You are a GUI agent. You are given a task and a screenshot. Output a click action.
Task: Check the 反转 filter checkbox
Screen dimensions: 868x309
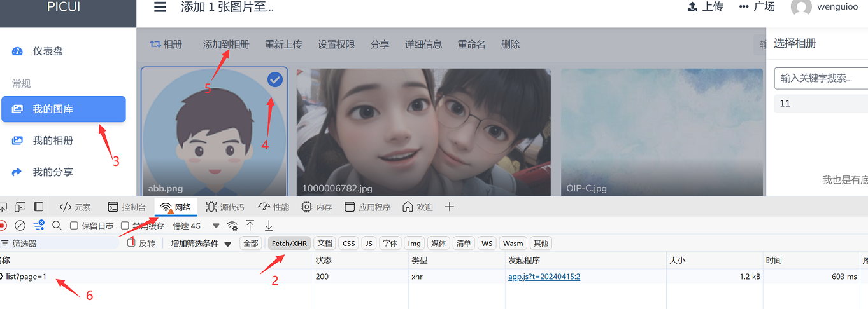point(132,244)
